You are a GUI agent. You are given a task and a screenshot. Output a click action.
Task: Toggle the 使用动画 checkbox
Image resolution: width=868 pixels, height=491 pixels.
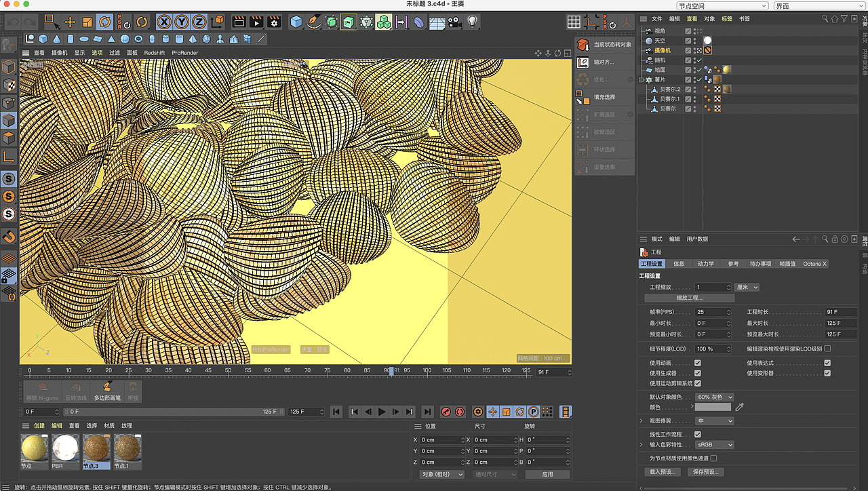tap(698, 363)
